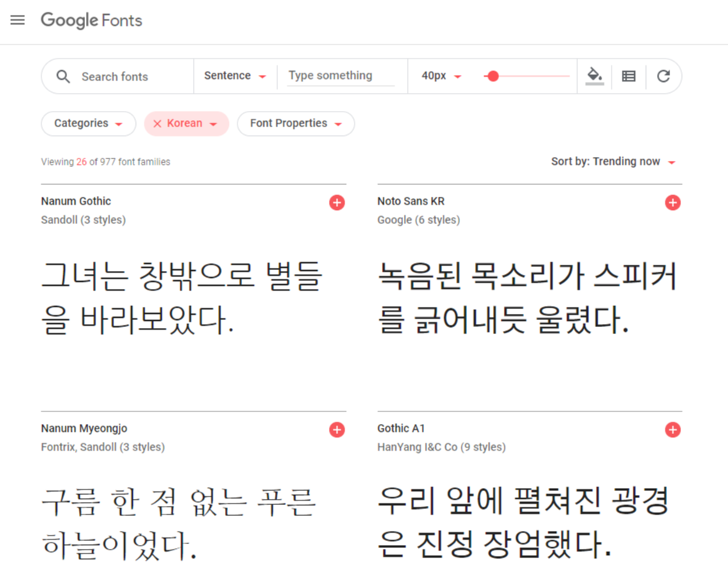The image size is (728, 566).
Task: Click Google (6 styles) designer text
Action: (x=419, y=220)
